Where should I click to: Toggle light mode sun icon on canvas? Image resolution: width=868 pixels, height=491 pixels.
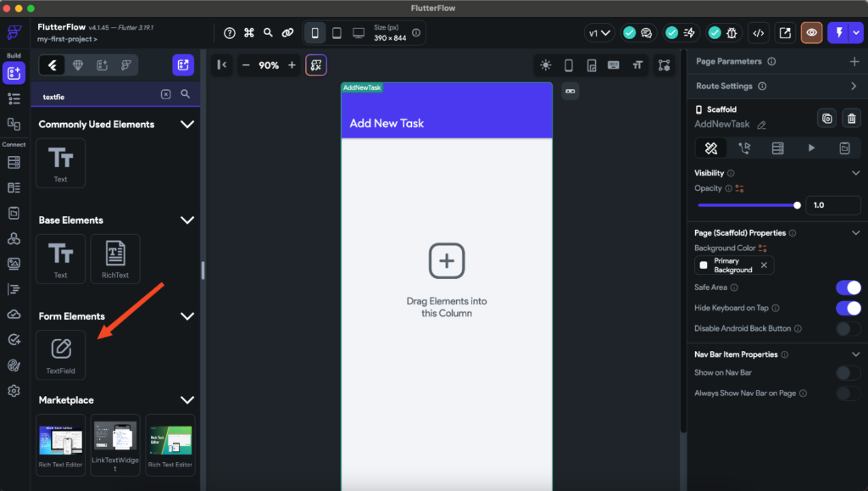pos(546,65)
